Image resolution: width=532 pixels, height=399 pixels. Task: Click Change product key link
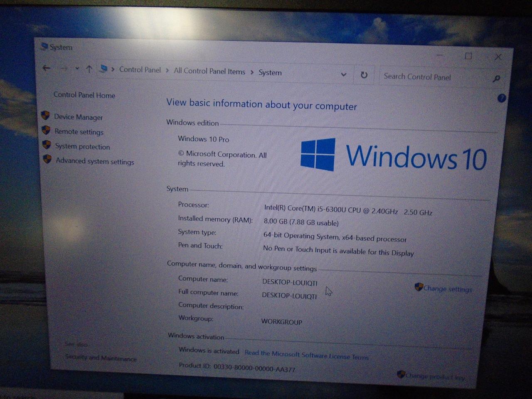tap(435, 377)
